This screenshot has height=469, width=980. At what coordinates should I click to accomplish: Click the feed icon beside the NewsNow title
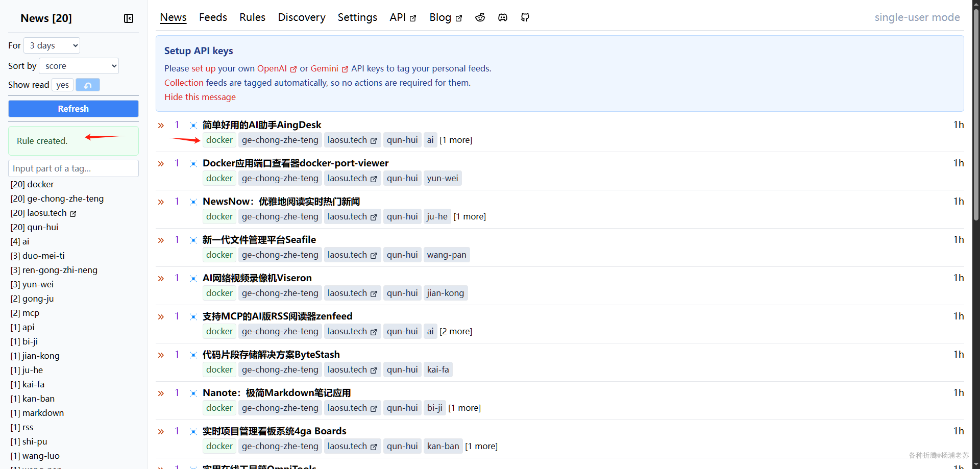[x=193, y=202]
